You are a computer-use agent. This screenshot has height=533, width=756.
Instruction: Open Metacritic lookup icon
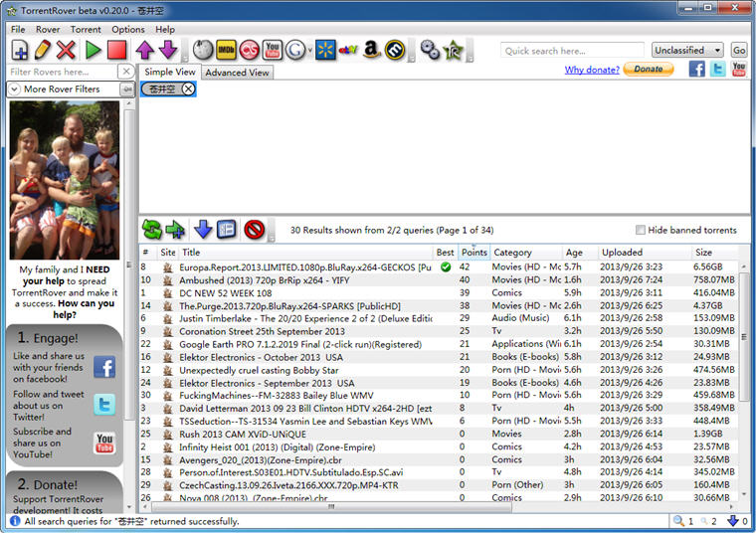(395, 50)
